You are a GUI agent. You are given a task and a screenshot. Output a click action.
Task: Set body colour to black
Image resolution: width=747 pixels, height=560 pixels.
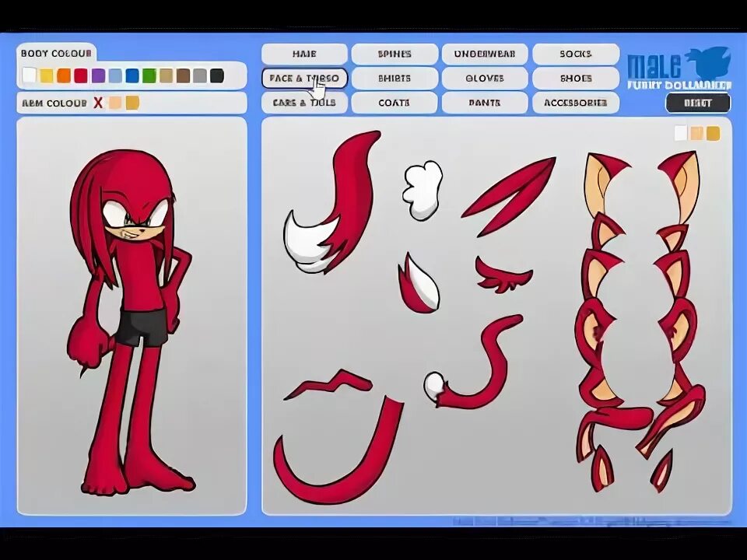tap(217, 75)
